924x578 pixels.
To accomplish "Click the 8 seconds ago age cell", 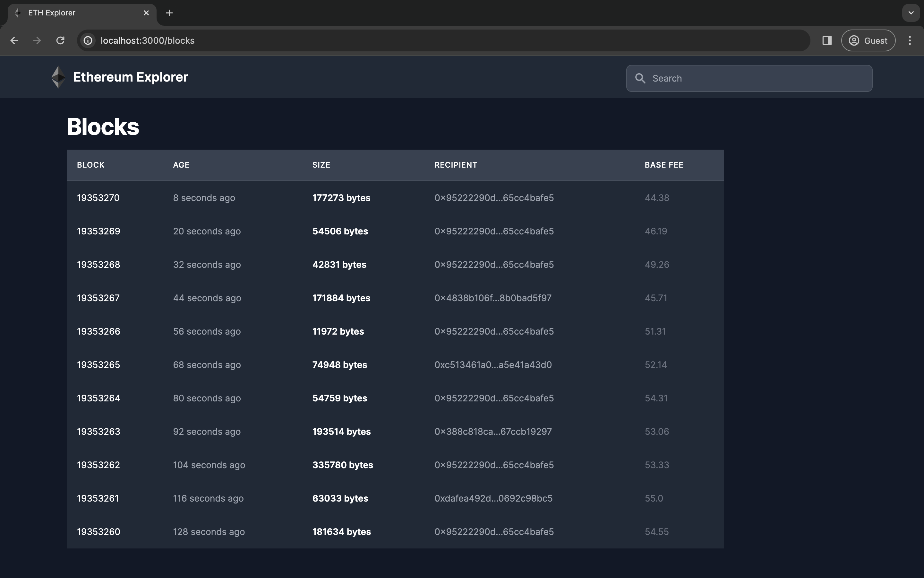I will (204, 197).
